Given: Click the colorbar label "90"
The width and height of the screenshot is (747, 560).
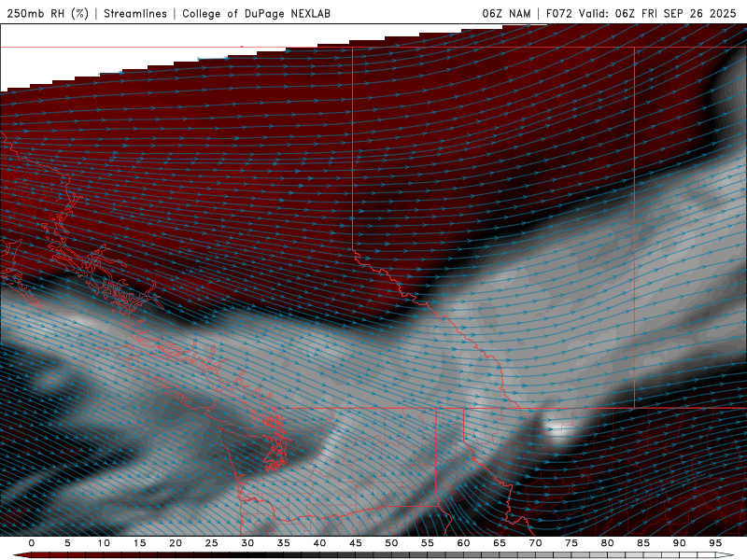Looking at the screenshot, I should point(679,543).
